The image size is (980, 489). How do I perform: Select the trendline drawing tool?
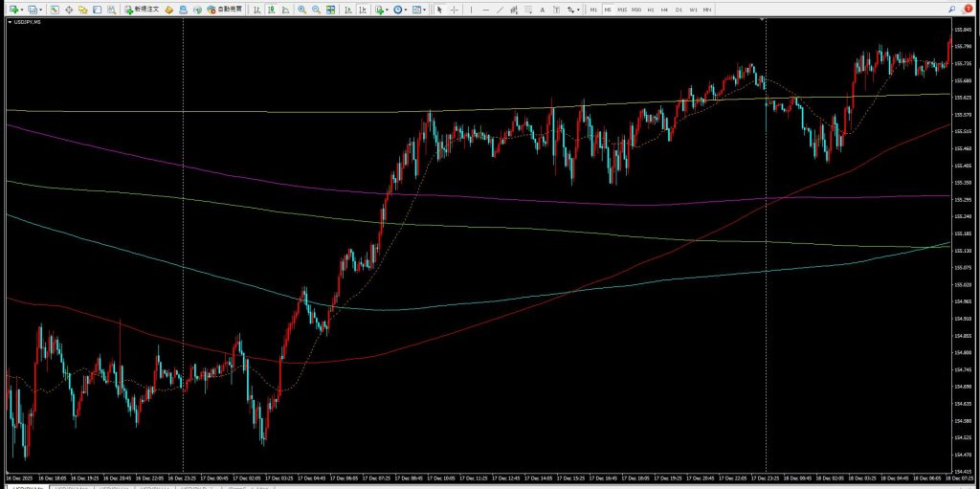pos(501,10)
